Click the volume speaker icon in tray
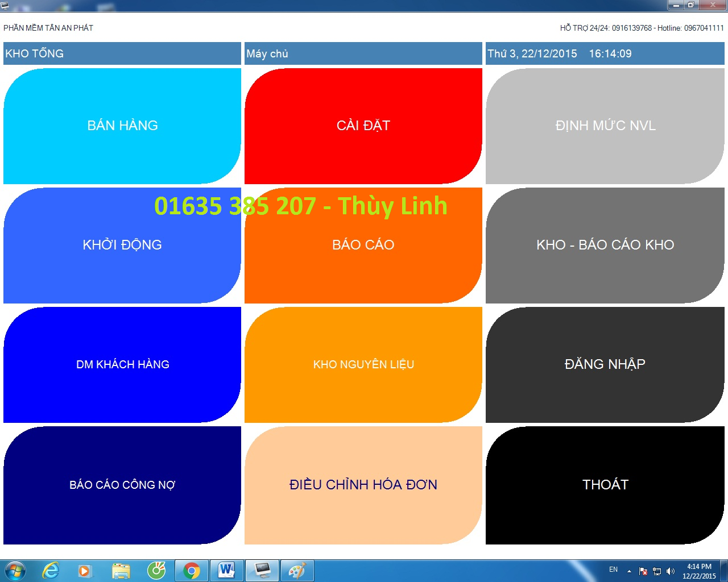The width and height of the screenshot is (728, 582). point(671,571)
